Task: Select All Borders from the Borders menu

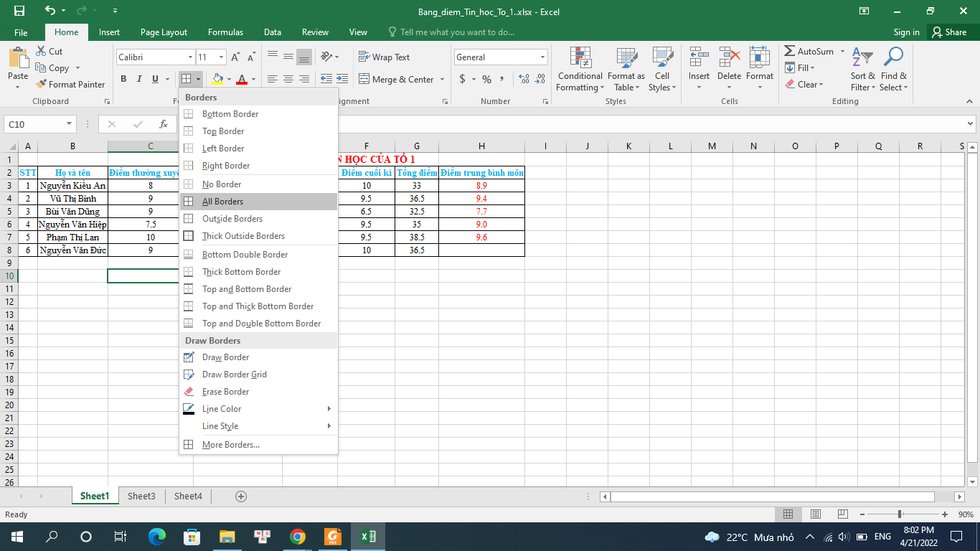Action: [x=222, y=202]
